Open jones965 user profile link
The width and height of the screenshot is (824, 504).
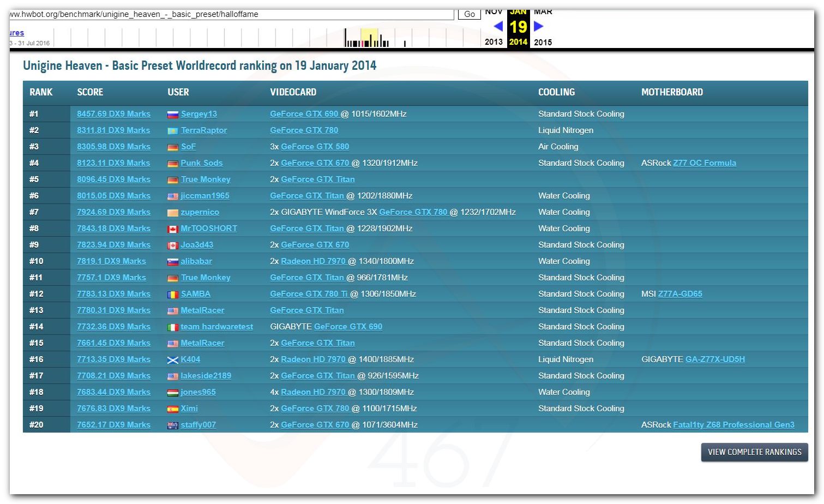[198, 392]
